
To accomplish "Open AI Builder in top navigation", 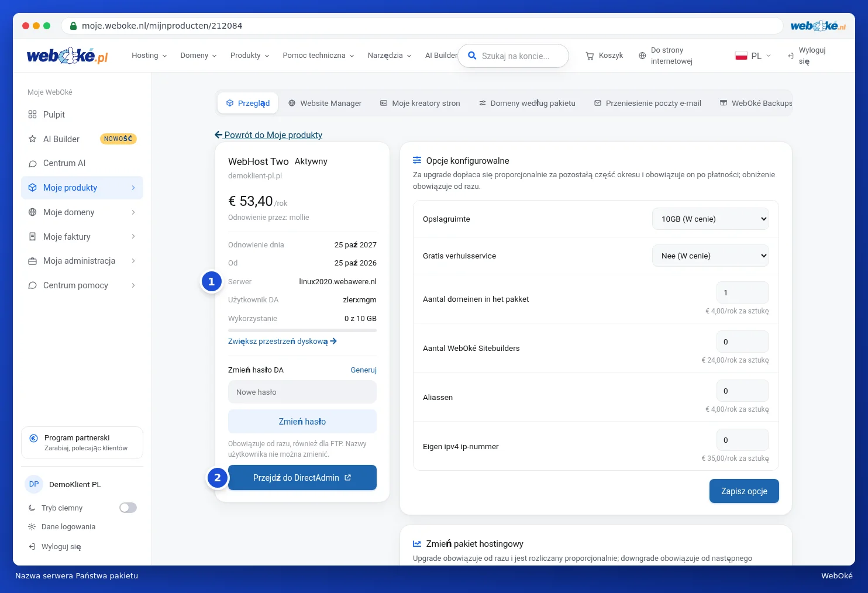I will (441, 56).
